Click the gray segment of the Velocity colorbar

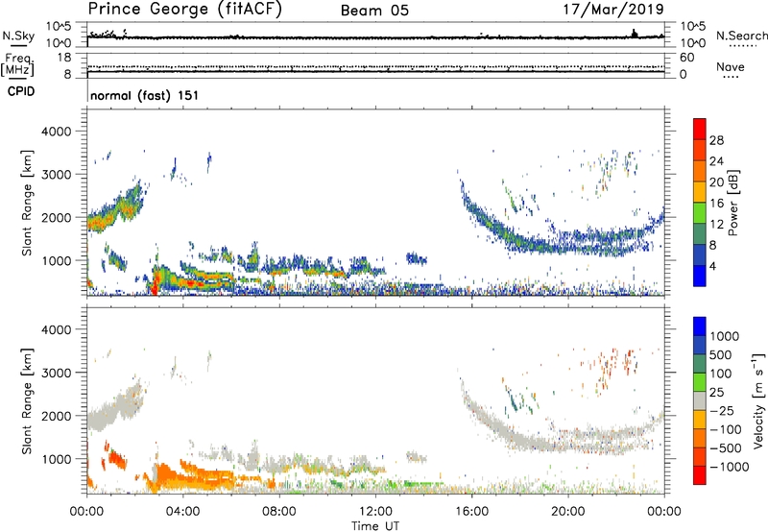[x=700, y=401]
